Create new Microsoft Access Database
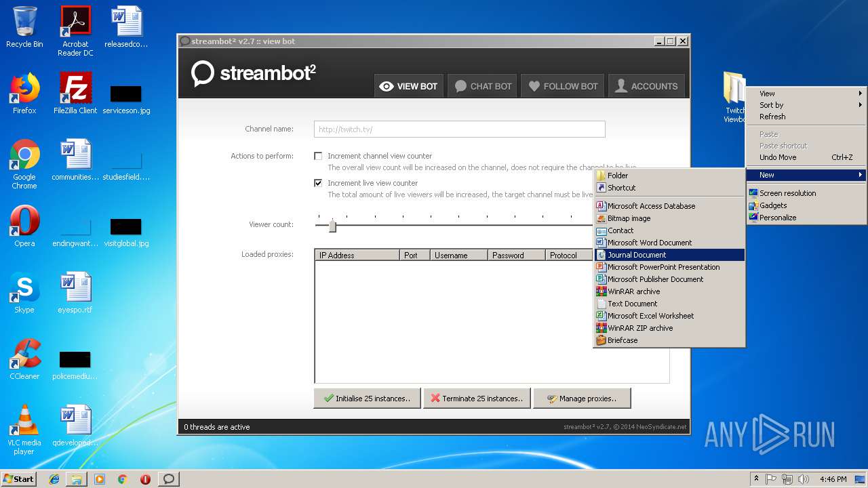 [669, 206]
